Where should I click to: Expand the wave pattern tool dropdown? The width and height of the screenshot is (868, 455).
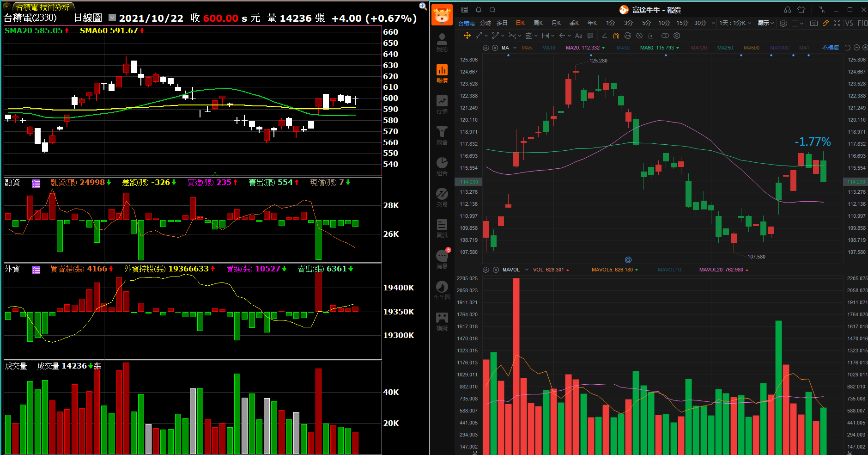(x=519, y=36)
